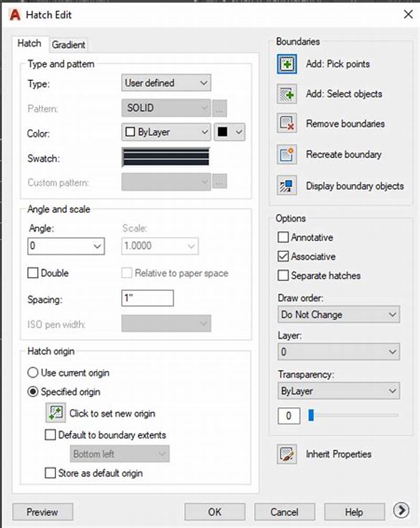Open the Type dropdown
The width and height of the screenshot is (420, 528).
pyautogui.click(x=166, y=83)
